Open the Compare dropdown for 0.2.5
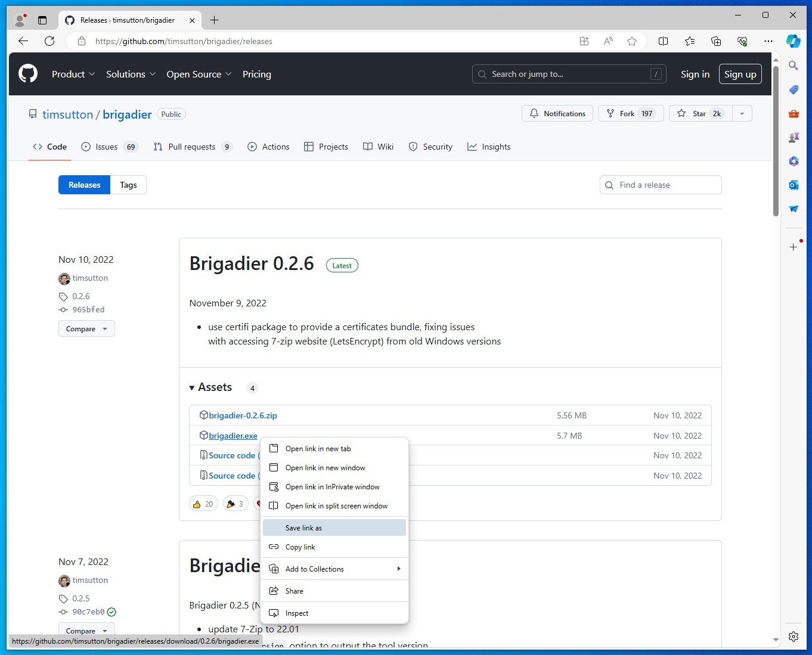812x655 pixels. (86, 631)
